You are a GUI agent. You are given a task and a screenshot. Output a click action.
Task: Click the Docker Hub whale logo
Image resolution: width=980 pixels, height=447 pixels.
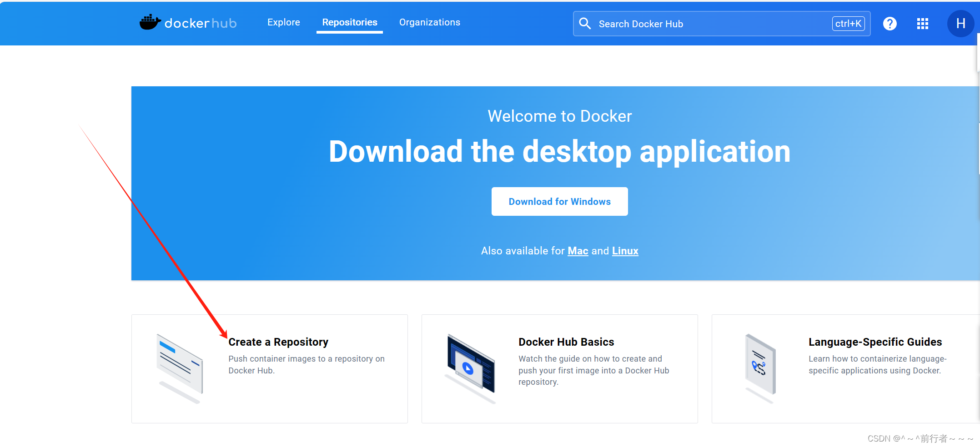[188, 22]
